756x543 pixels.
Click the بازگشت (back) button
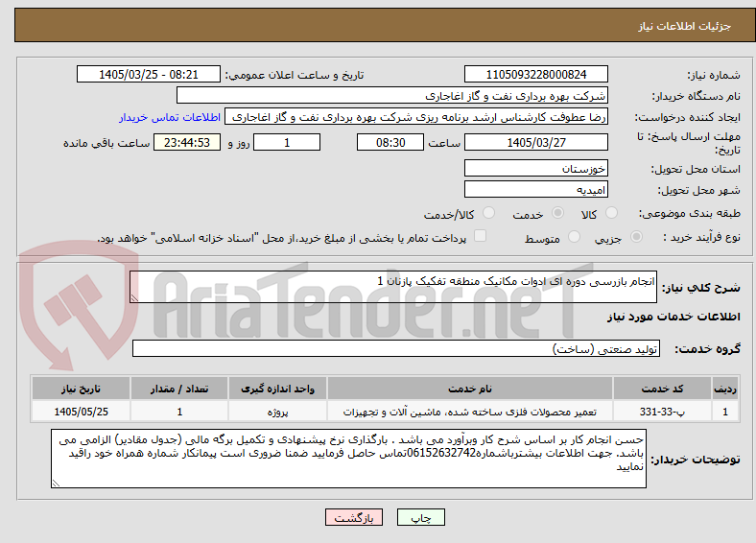click(354, 517)
